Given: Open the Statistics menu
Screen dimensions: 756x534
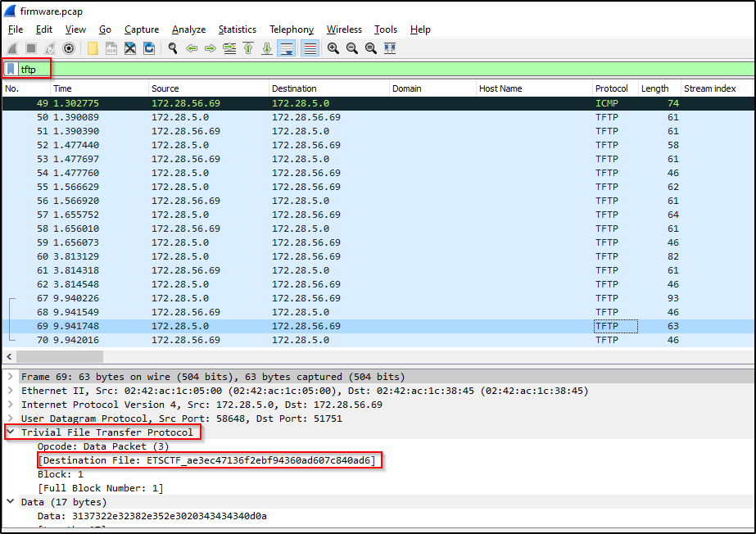Looking at the screenshot, I should pos(237,29).
